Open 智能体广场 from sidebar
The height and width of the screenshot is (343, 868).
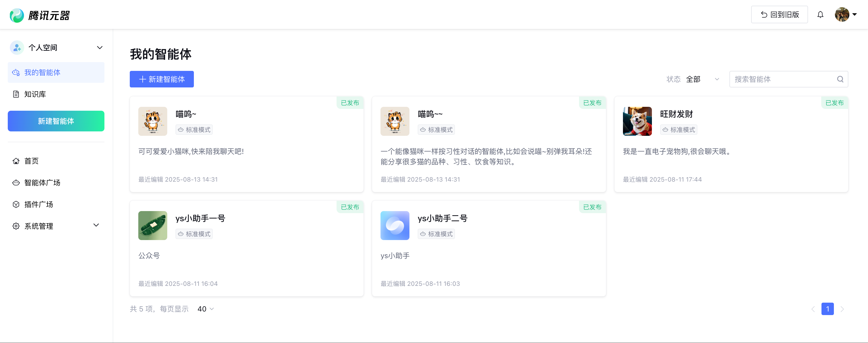(x=42, y=182)
